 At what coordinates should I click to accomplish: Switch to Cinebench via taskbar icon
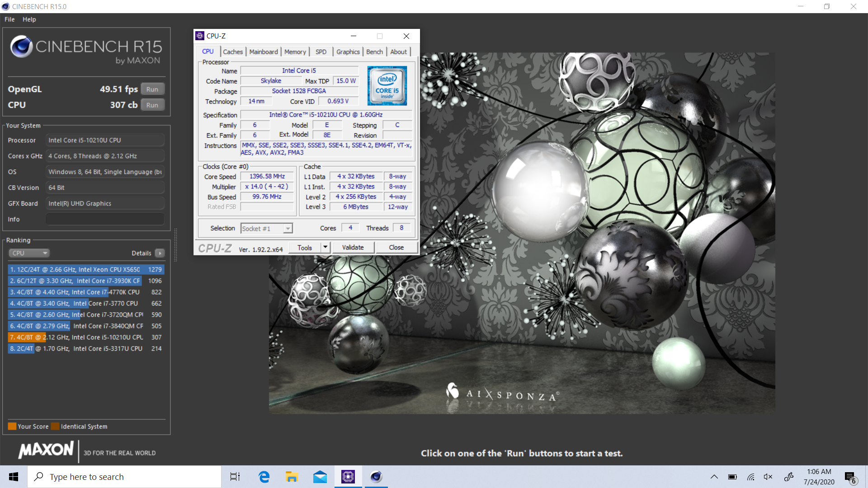(376, 477)
